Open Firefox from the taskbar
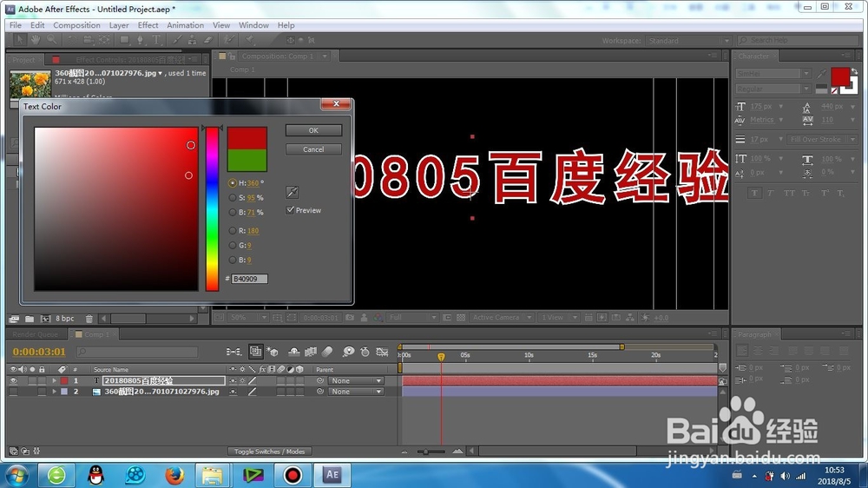This screenshot has width=868, height=488. [x=174, y=475]
